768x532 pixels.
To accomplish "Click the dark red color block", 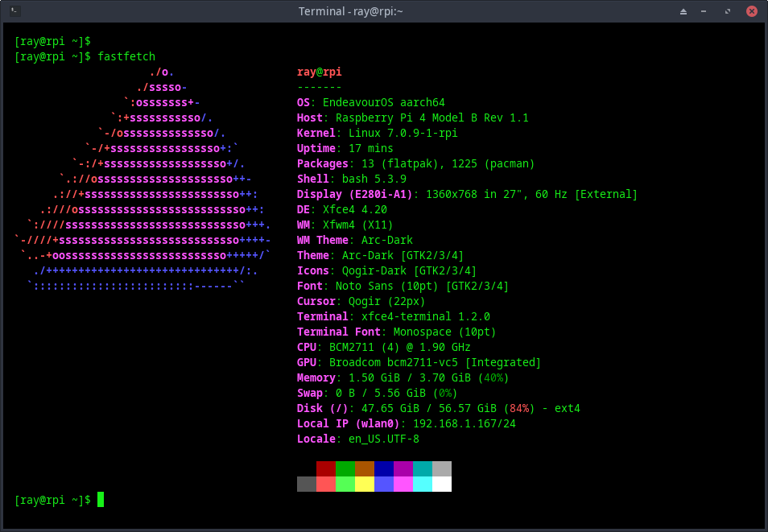I will coord(326,468).
